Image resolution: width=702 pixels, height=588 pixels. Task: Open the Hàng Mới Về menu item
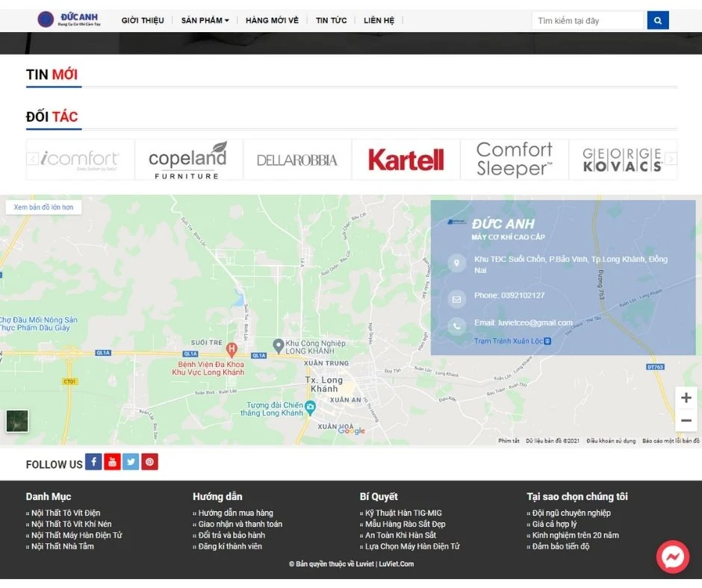[272, 21]
